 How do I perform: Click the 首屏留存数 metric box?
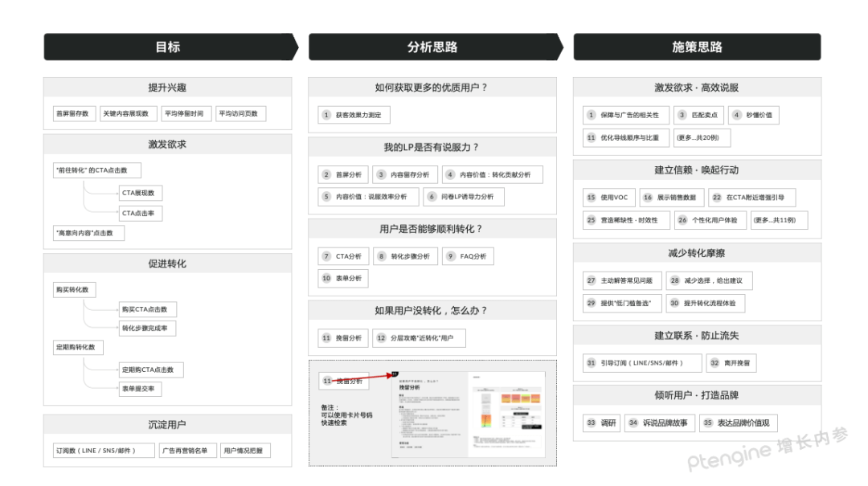[74, 114]
